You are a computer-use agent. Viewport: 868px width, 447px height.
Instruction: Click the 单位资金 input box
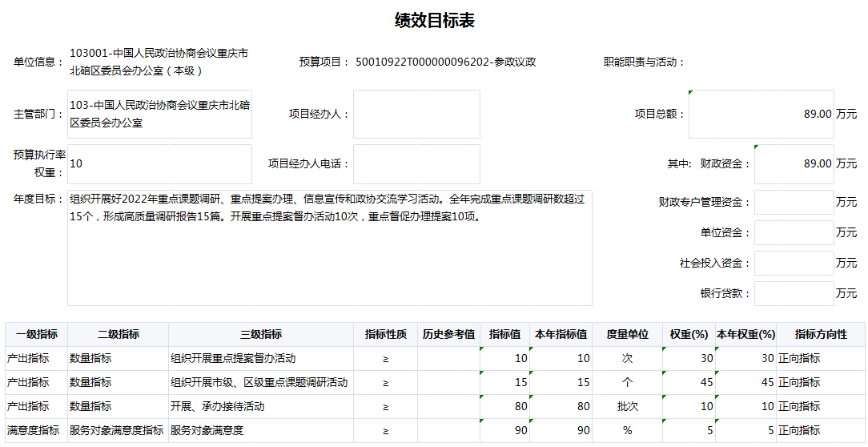coord(794,232)
